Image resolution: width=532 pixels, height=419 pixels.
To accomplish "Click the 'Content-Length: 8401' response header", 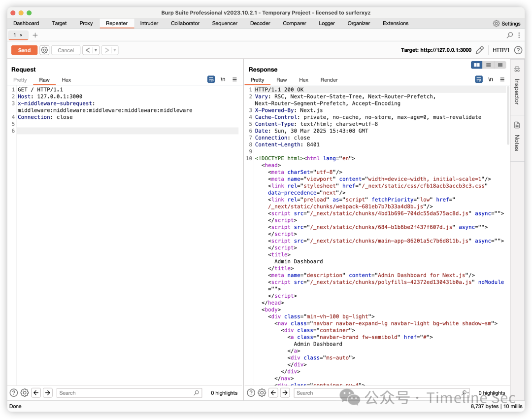I will (x=287, y=144).
